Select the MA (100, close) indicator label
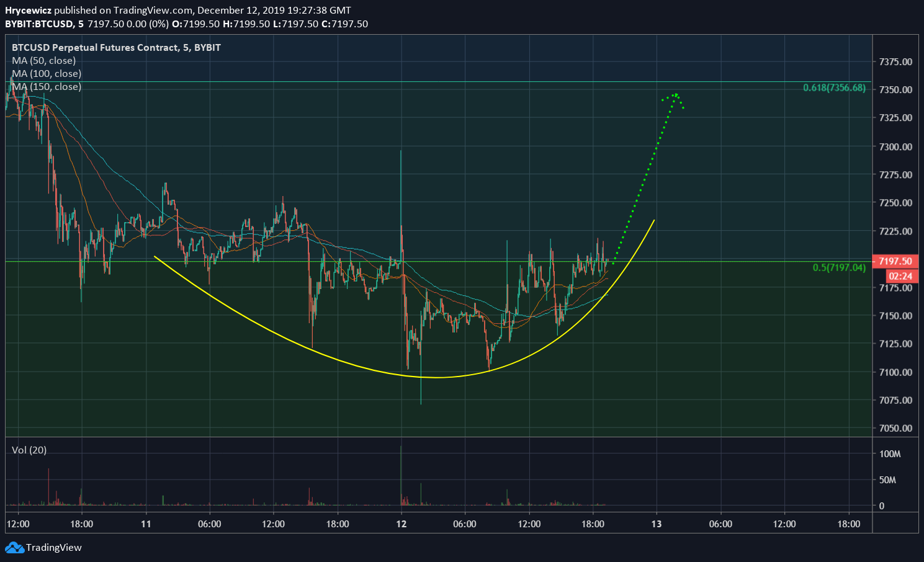 coord(47,74)
